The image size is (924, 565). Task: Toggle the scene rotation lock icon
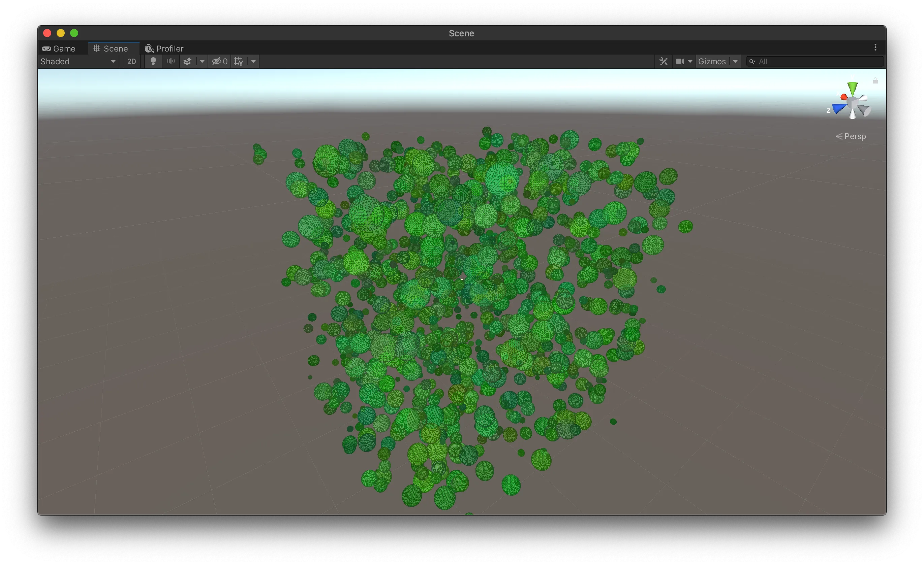coord(875,80)
